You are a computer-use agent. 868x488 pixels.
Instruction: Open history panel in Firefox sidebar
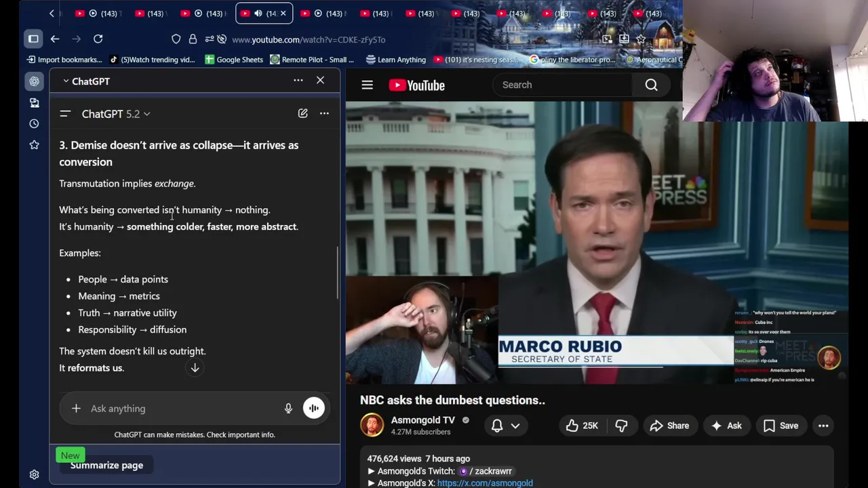coord(34,123)
